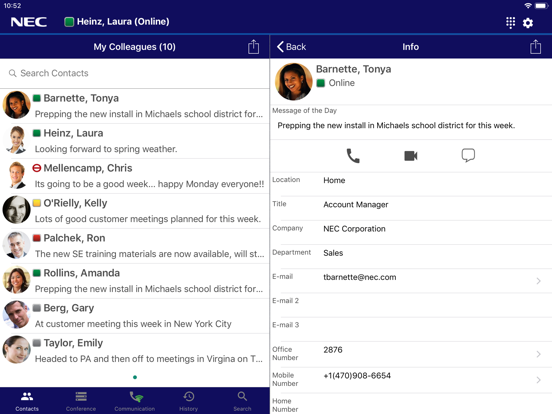Image resolution: width=552 pixels, height=414 pixels.
Task: Expand mobile number +1(470)908-6654 chevron
Action: [x=538, y=380]
